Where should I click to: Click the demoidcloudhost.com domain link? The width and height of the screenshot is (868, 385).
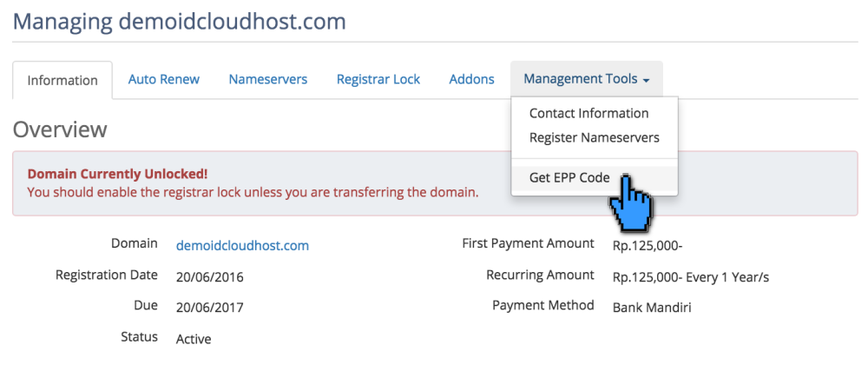[x=242, y=246]
